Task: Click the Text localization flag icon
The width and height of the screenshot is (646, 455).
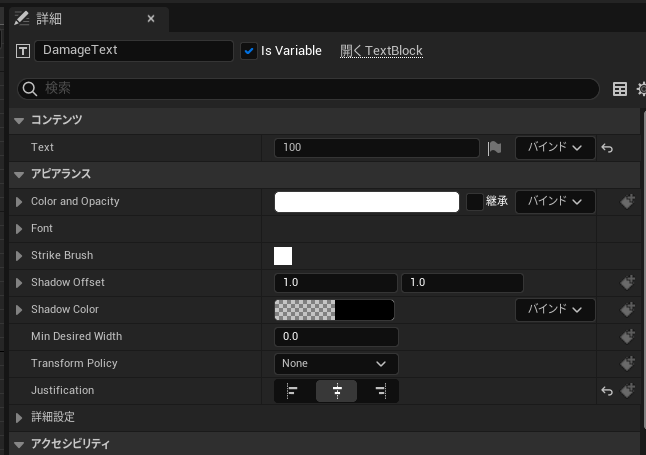Action: [x=494, y=148]
